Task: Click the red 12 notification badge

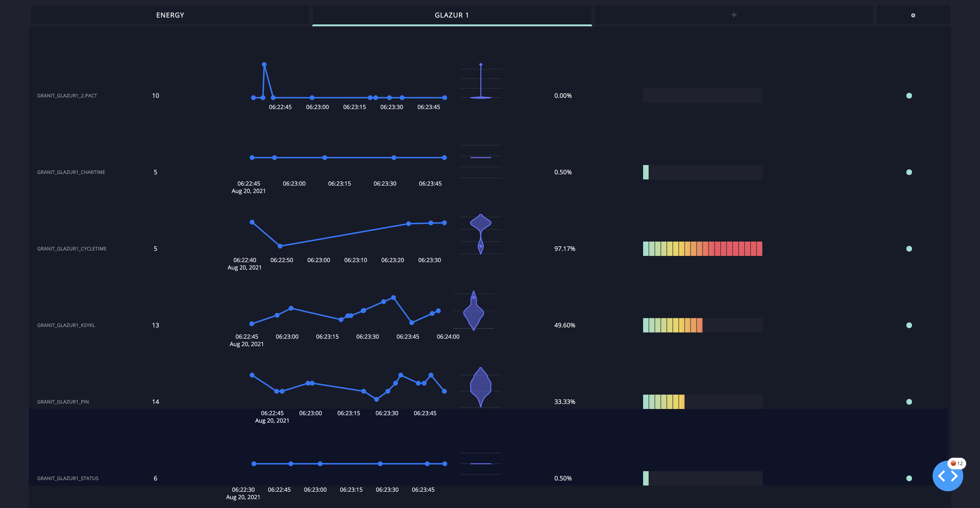Action: point(957,463)
